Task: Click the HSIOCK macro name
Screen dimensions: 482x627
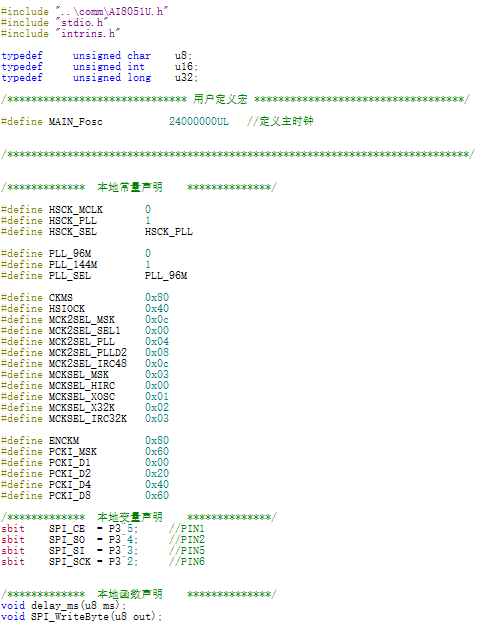Action: pyautogui.click(x=67, y=309)
